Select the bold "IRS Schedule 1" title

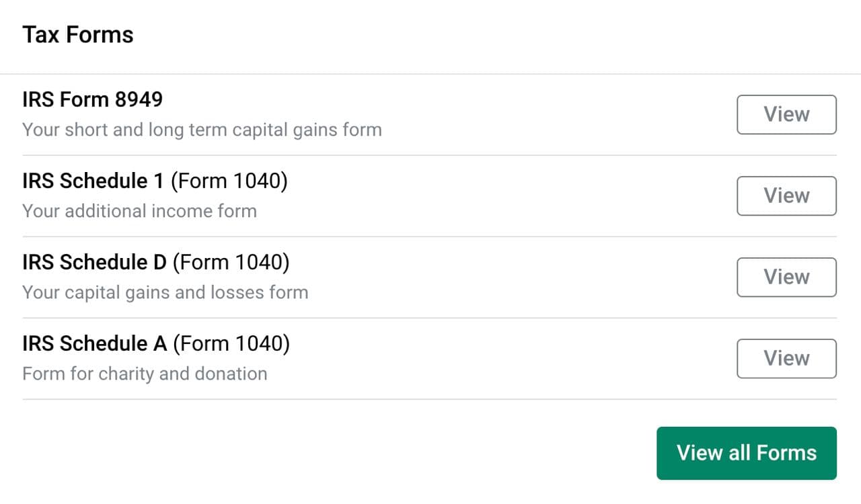(x=93, y=181)
